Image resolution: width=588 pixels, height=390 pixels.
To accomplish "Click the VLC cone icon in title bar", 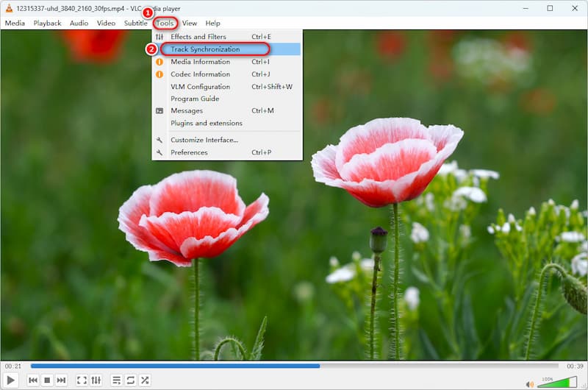I will coord(9,8).
